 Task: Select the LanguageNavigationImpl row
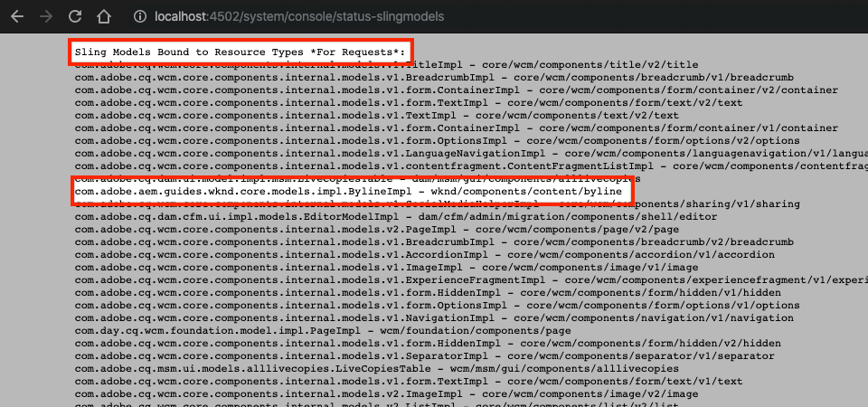471,154
